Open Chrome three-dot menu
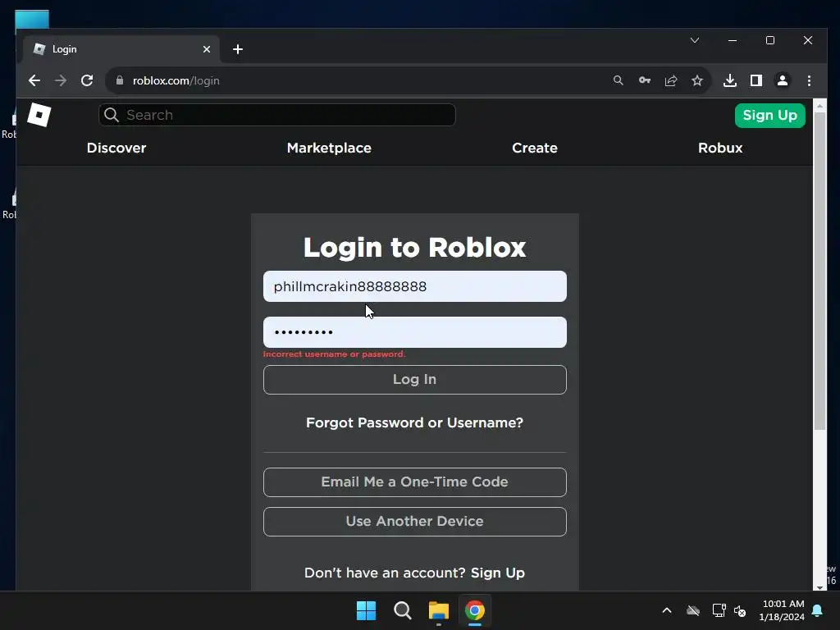Image resolution: width=840 pixels, height=630 pixels. point(809,80)
